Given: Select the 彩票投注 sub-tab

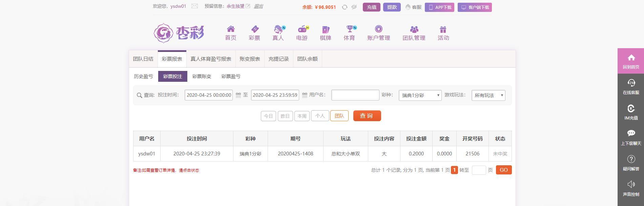Looking at the screenshot, I should tap(172, 76).
